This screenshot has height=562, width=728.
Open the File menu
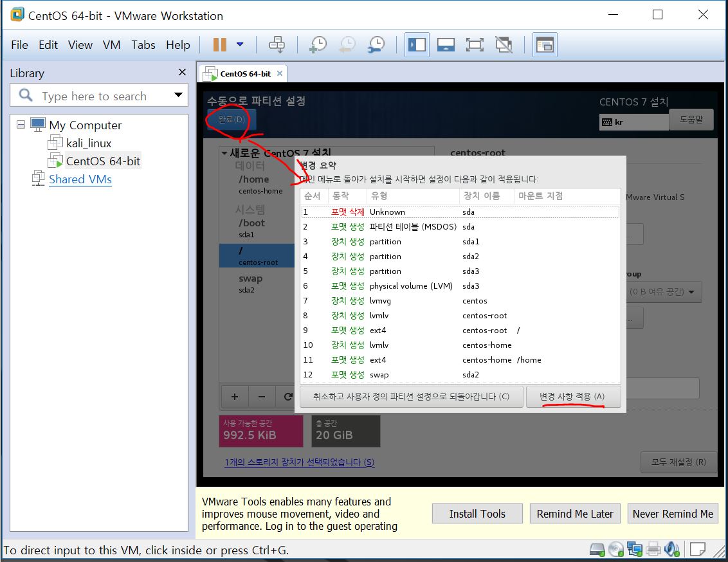[19, 45]
